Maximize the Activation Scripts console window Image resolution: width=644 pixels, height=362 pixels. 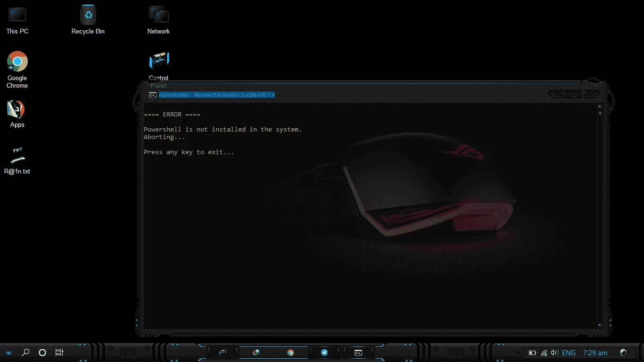(x=573, y=94)
